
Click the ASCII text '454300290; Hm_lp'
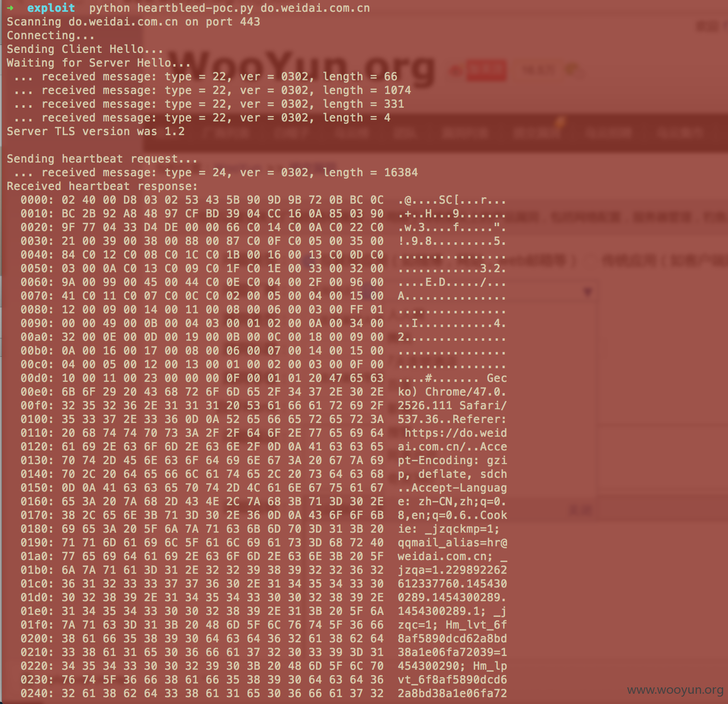(452, 666)
